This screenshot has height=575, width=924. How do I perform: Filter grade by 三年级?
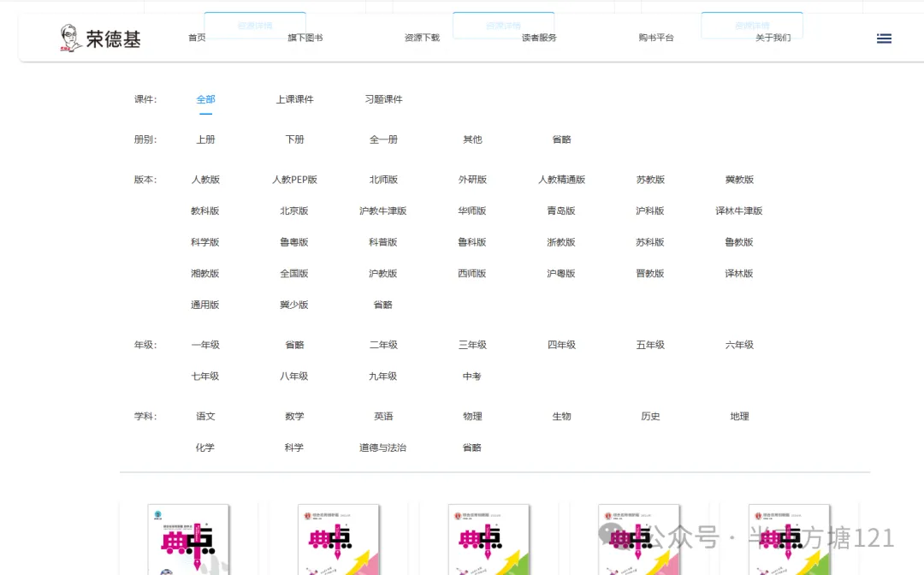(x=472, y=345)
